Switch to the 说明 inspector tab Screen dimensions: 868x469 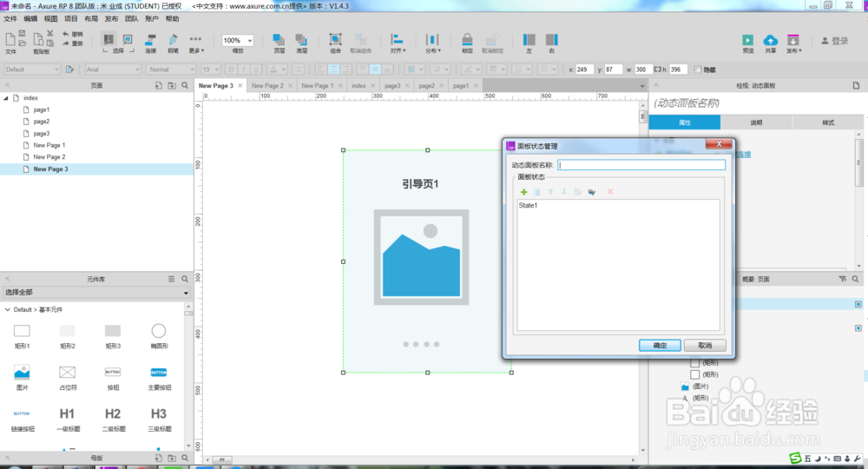pos(756,122)
